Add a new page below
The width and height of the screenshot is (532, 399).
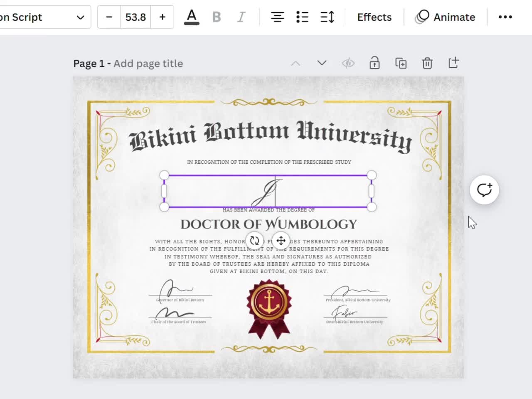(453, 63)
